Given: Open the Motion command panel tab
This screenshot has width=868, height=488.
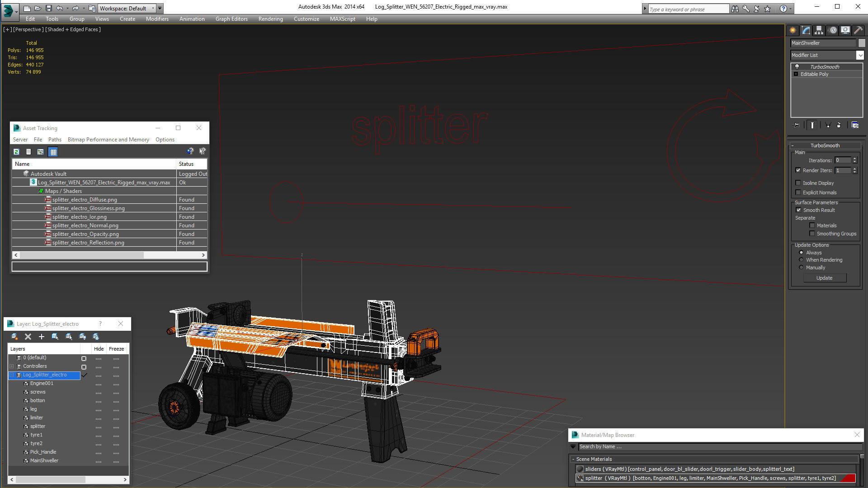Looking at the screenshot, I should [x=832, y=30].
